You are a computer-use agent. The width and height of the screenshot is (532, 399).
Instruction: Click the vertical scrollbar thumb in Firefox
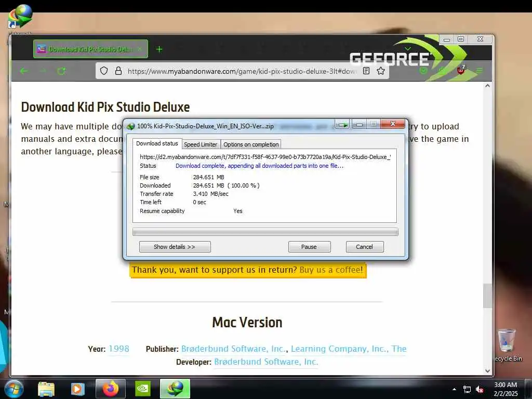click(x=487, y=296)
